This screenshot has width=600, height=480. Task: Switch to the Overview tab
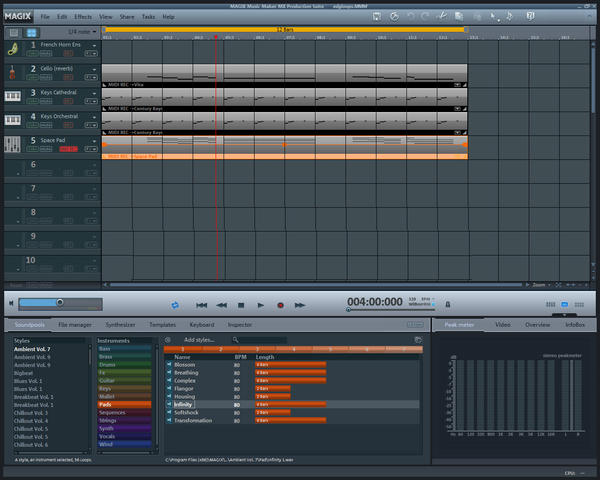pos(537,325)
